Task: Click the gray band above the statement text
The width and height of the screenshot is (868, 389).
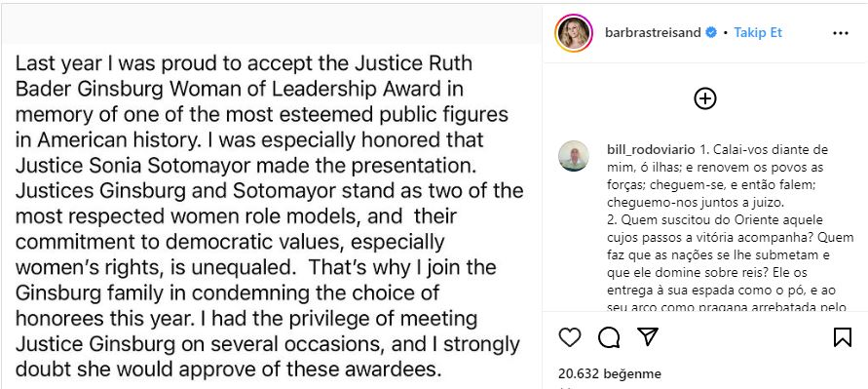Action: click(271, 24)
